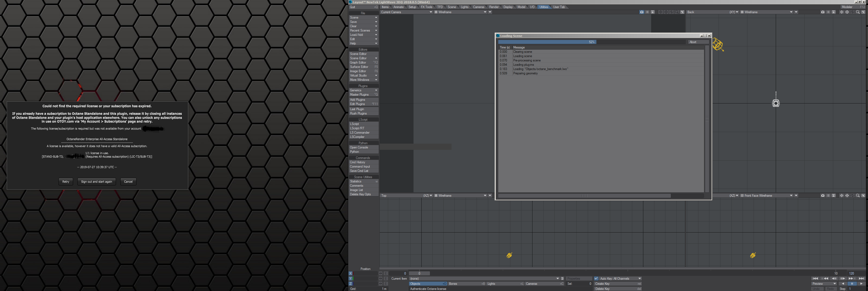
Task: Open the Preview dropdown menu
Action: 824,284
